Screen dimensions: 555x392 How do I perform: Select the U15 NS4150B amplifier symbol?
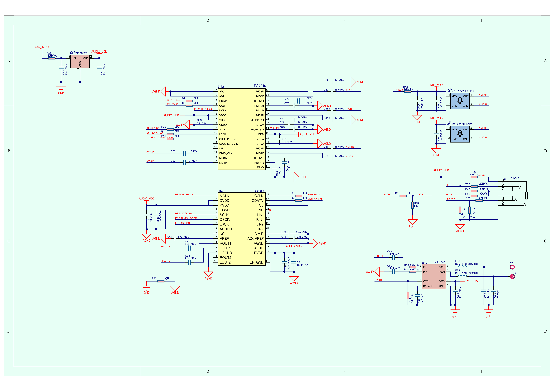[434, 276]
